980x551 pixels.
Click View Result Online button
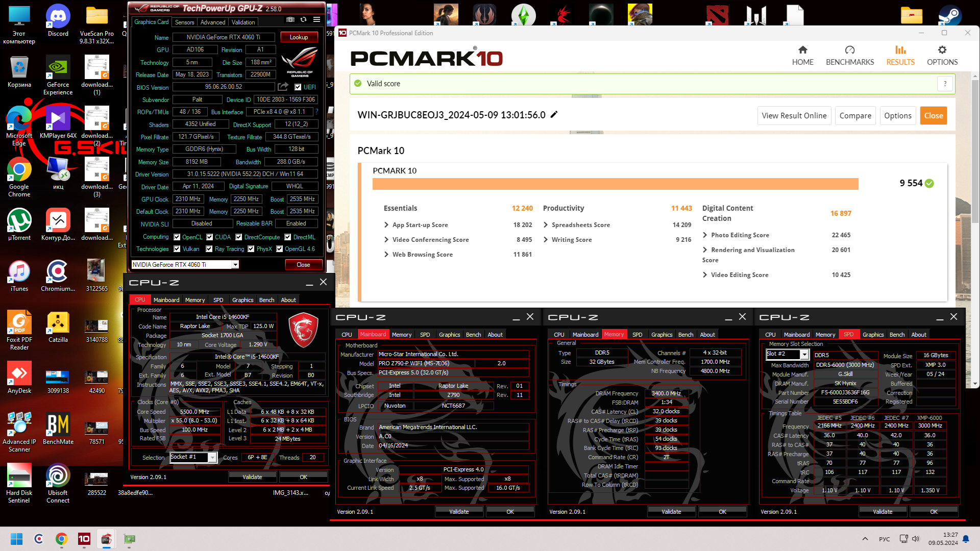794,116
